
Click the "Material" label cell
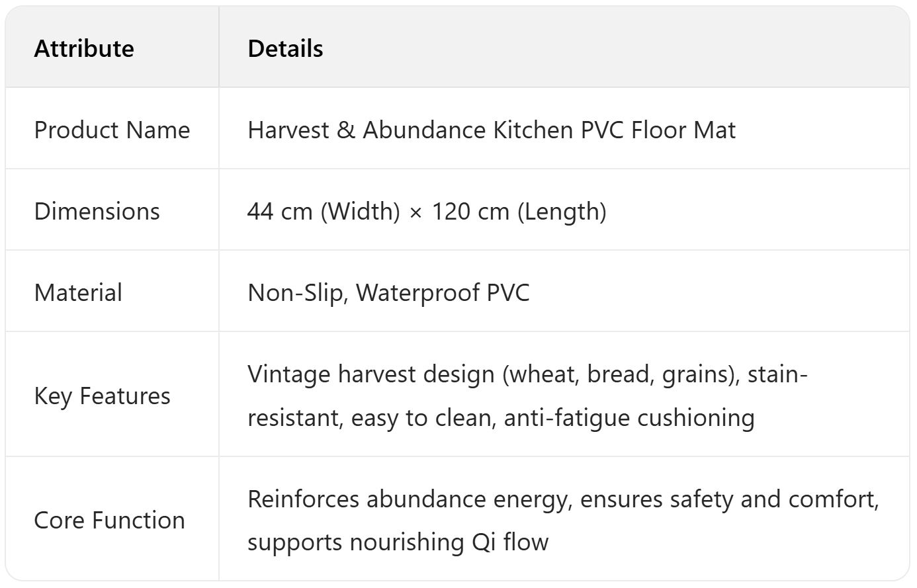click(x=78, y=292)
